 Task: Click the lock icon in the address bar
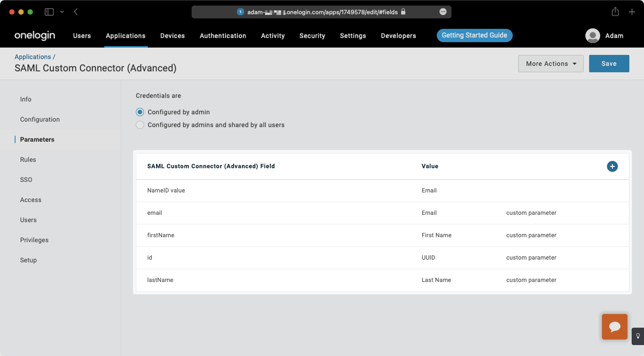403,12
